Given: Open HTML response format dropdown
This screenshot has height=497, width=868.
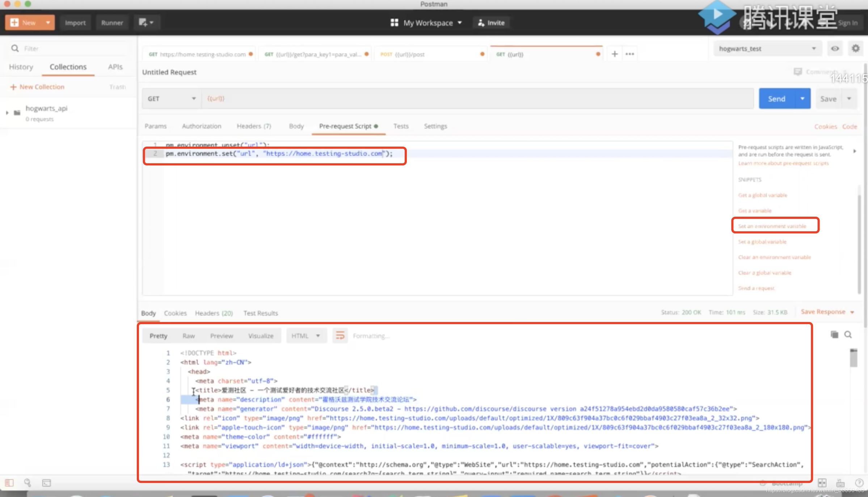Looking at the screenshot, I should click(306, 336).
